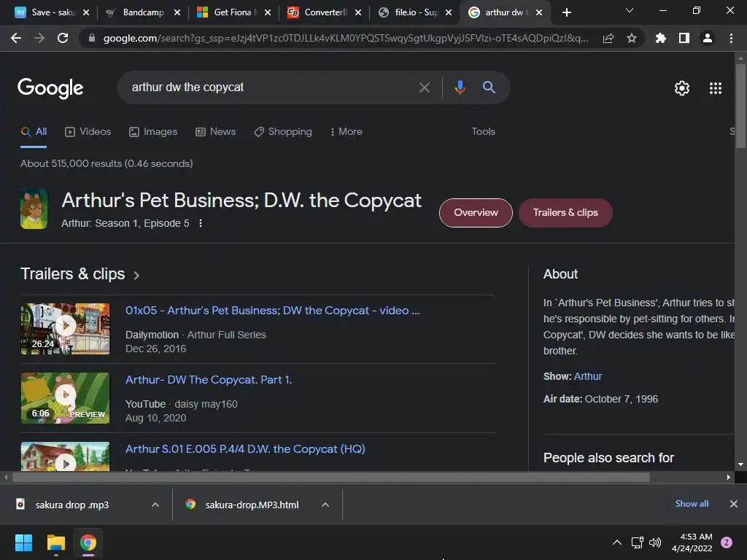747x560 pixels.
Task: Switch to the file.io browser tab
Action: (414, 12)
